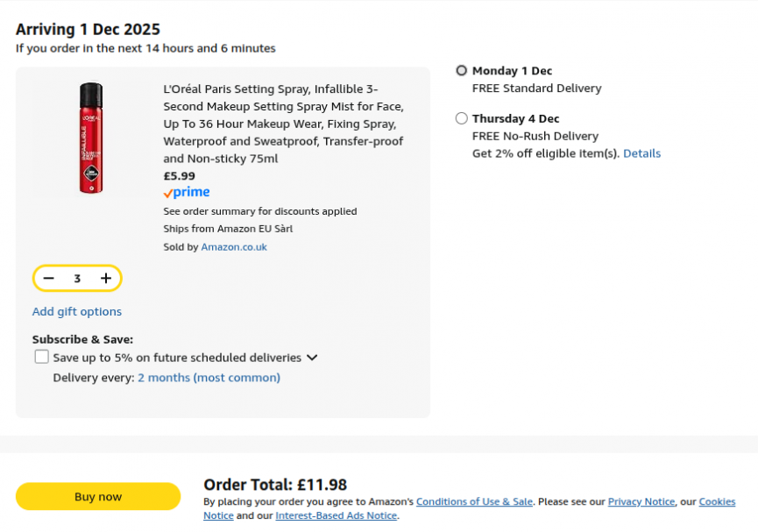The width and height of the screenshot is (758, 532).
Task: Expand the Subscribe & Save chevron
Action: [x=312, y=358]
